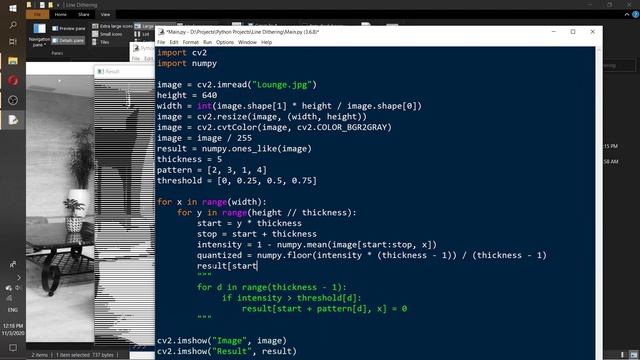Image resolution: width=640 pixels, height=360 pixels.
Task: Click the OBS-style round taskbar icon
Action: [x=13, y=100]
